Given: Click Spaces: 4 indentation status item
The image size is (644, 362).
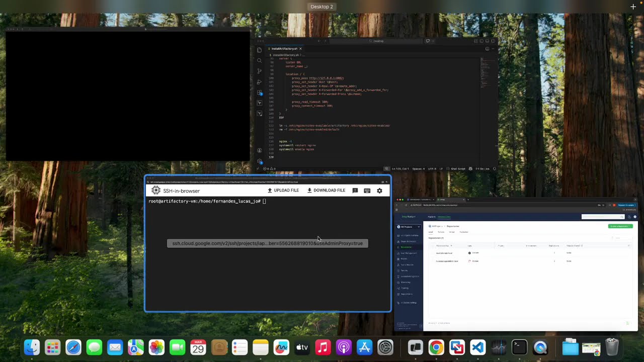Looking at the screenshot, I should [x=419, y=169].
